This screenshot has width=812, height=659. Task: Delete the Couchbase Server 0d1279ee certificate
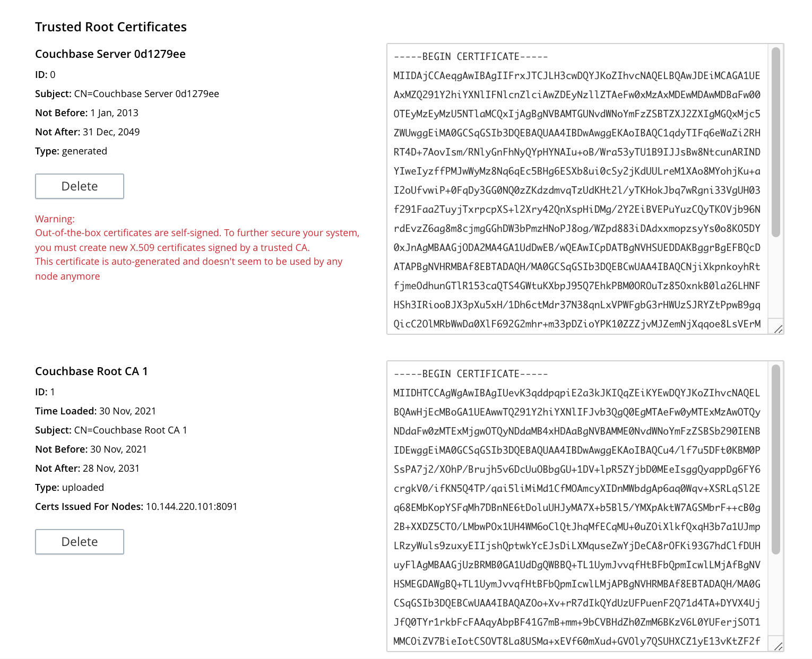(80, 186)
